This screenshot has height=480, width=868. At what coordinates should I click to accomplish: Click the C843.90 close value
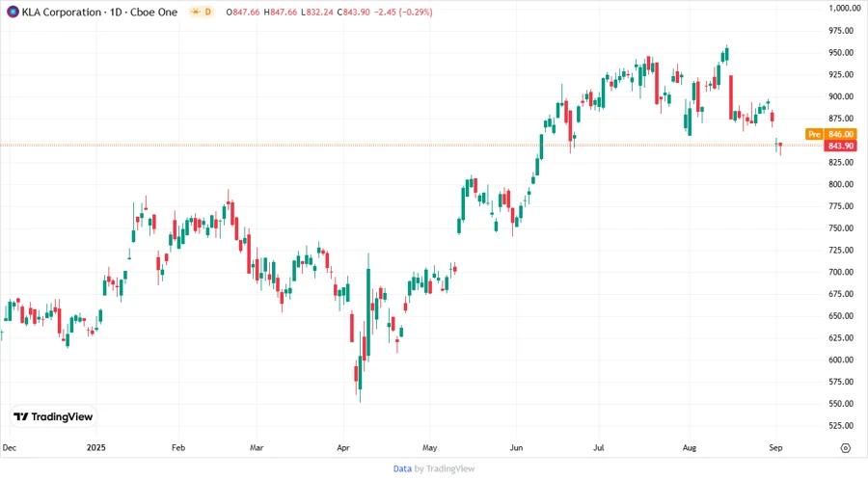coord(353,12)
